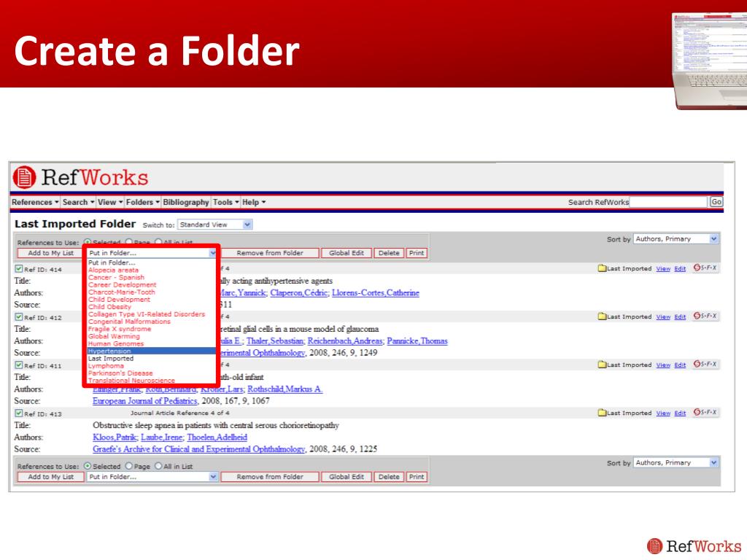Open the bottom 'Sort by' Authors, Primary dropdown
The width and height of the screenshot is (747, 560).
pyautogui.click(x=676, y=463)
